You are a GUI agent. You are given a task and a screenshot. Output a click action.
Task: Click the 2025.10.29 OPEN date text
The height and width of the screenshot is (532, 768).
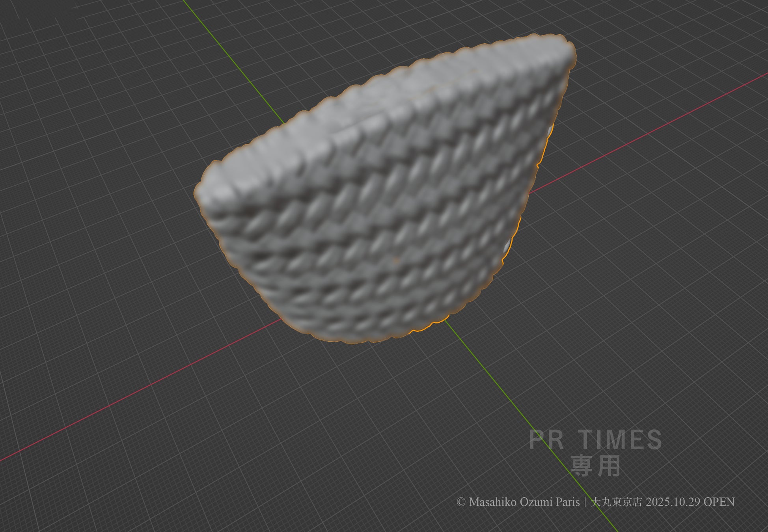click(x=690, y=502)
